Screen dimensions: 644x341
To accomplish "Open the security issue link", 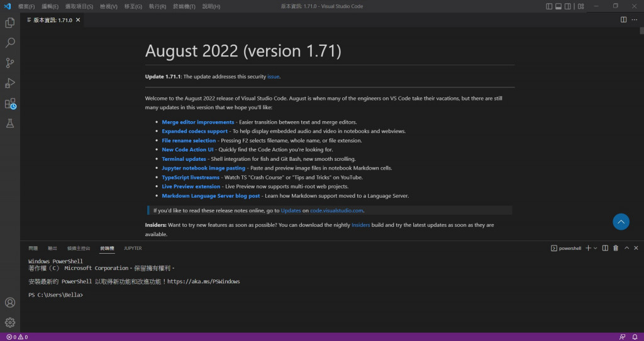I will (x=273, y=77).
